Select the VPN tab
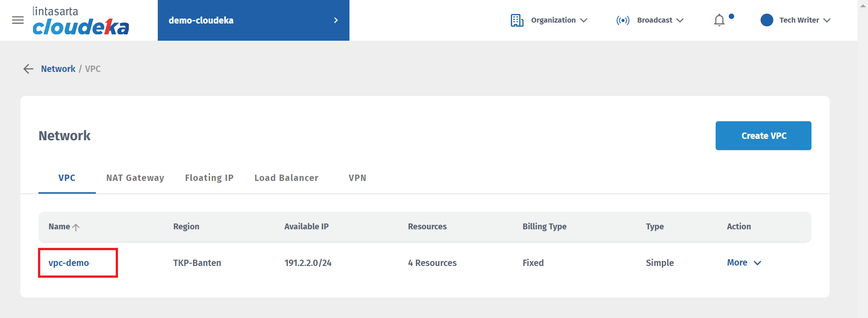 tap(357, 178)
